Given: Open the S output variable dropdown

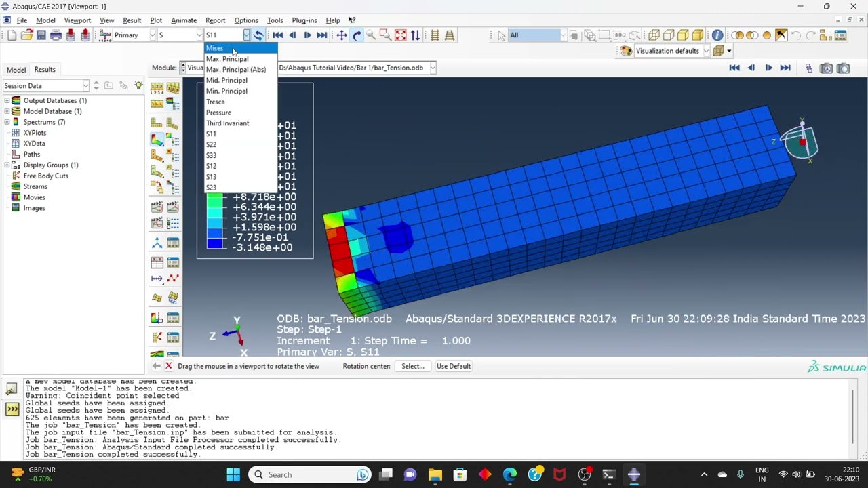Looking at the screenshot, I should [x=199, y=35].
